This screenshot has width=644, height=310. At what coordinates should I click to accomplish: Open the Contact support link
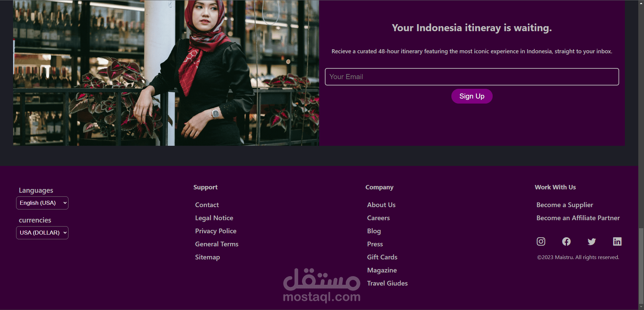pyautogui.click(x=207, y=205)
